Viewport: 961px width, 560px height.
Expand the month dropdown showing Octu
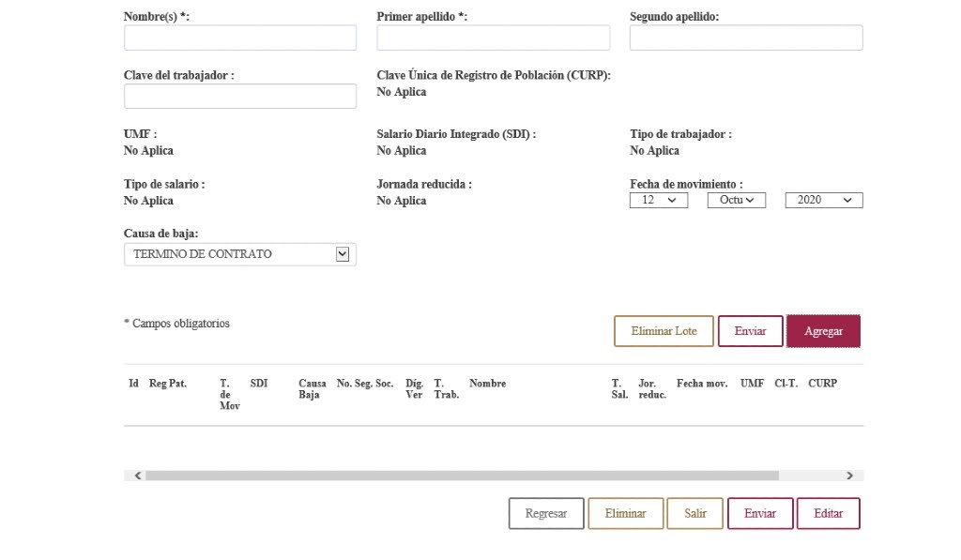point(736,200)
